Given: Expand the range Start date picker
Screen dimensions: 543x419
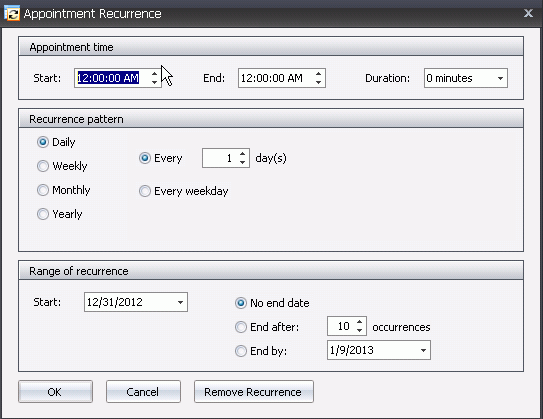Looking at the screenshot, I should [180, 302].
